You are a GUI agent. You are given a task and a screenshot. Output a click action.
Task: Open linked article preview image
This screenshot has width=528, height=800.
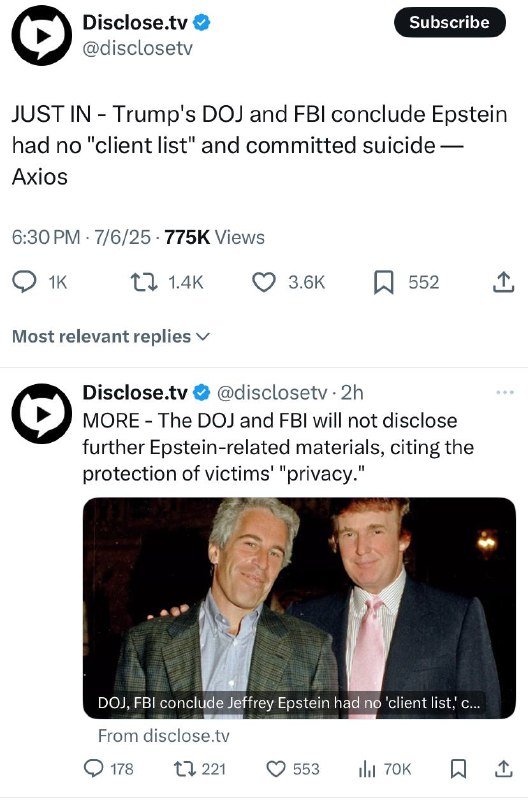(x=299, y=608)
